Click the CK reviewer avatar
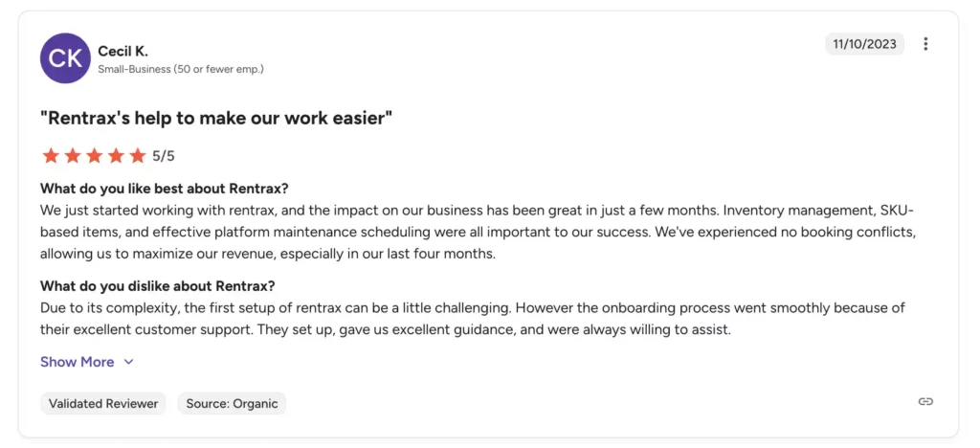The image size is (980, 448). pos(65,57)
